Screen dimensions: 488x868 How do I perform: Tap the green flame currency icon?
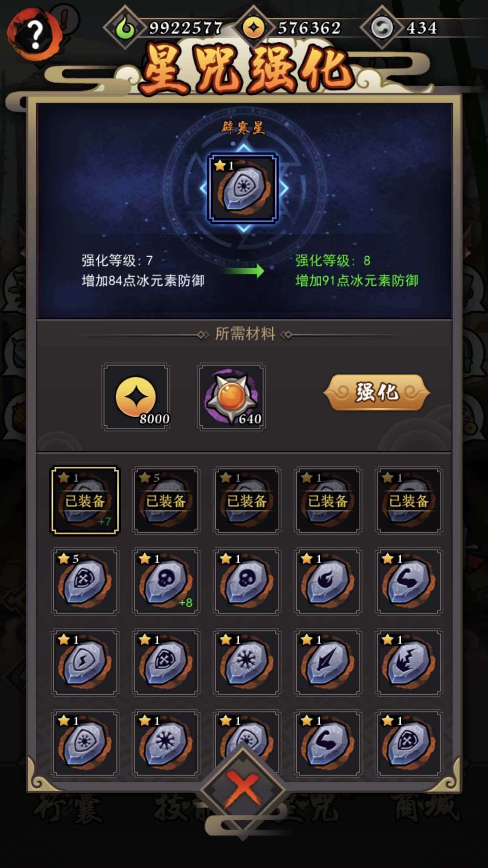coord(126,28)
